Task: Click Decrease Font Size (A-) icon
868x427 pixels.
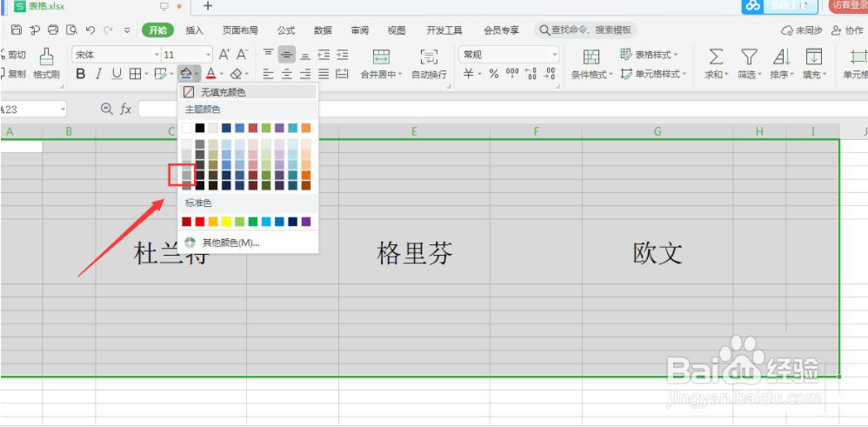Action: 243,54
